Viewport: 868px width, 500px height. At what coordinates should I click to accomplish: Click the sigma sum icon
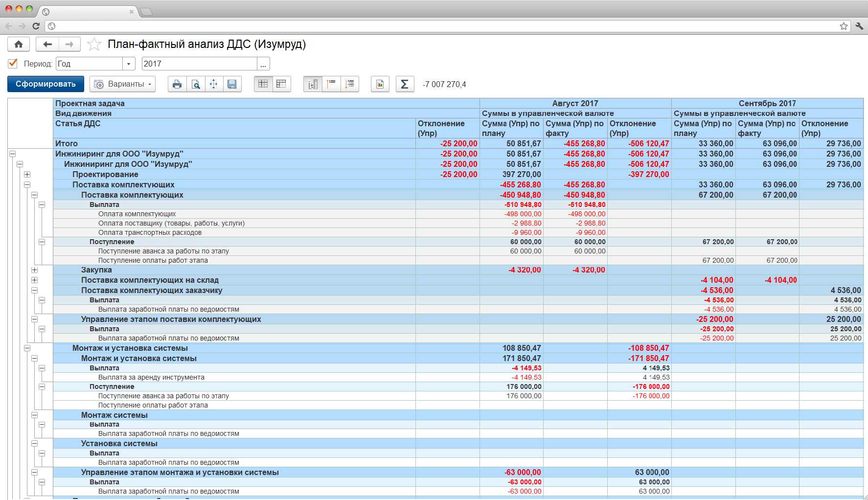[x=405, y=84]
